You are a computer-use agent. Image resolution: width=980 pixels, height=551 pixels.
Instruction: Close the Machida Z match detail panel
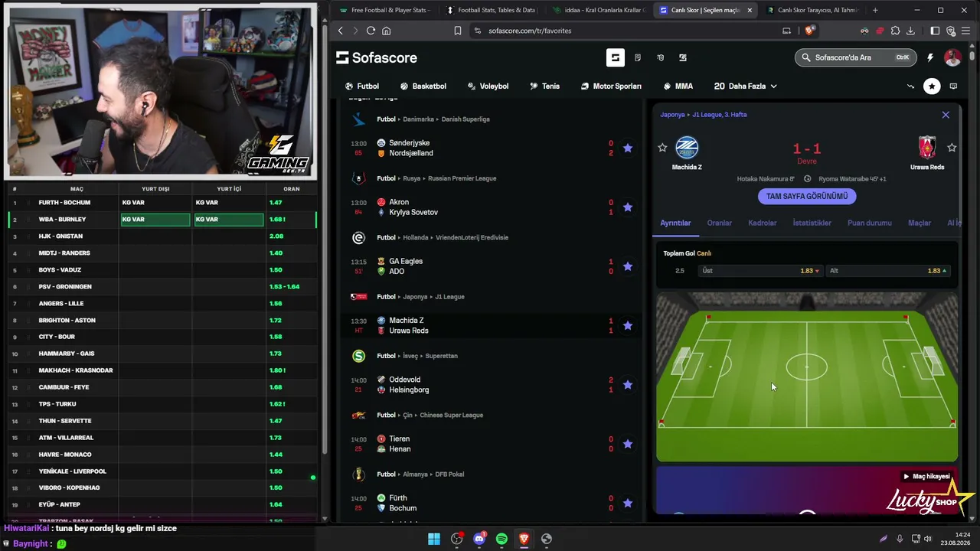(946, 115)
